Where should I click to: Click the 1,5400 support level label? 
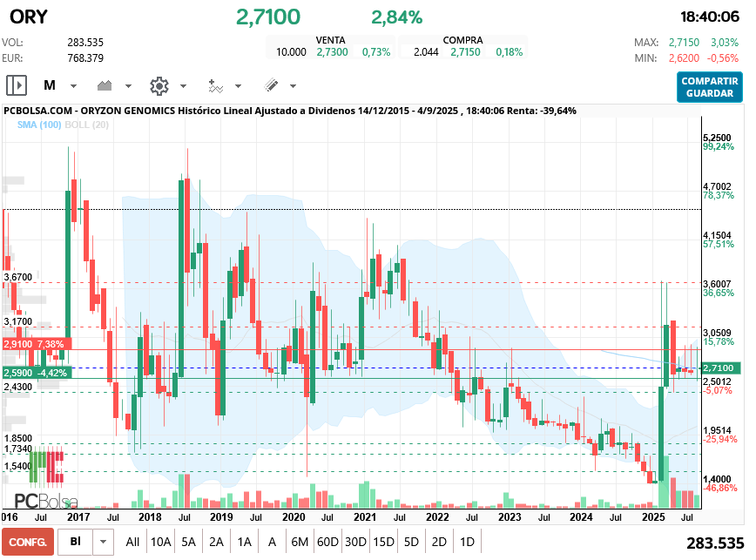tap(17, 466)
